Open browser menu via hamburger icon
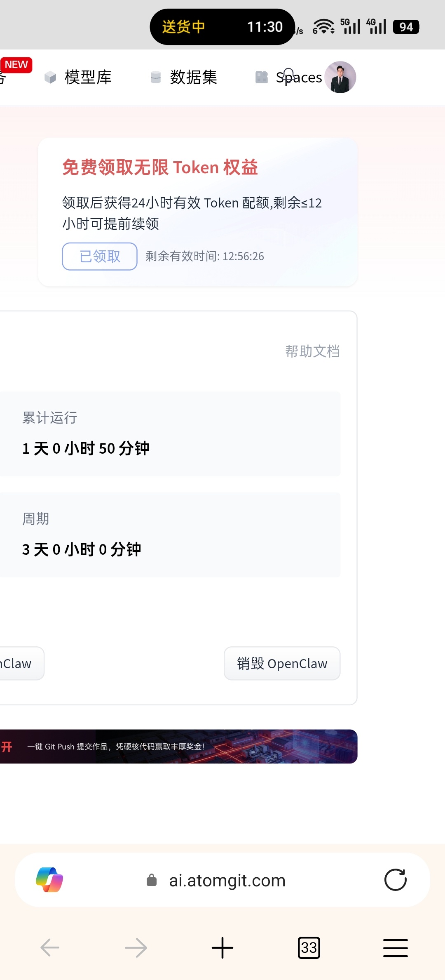The image size is (445, 980). [x=395, y=948]
